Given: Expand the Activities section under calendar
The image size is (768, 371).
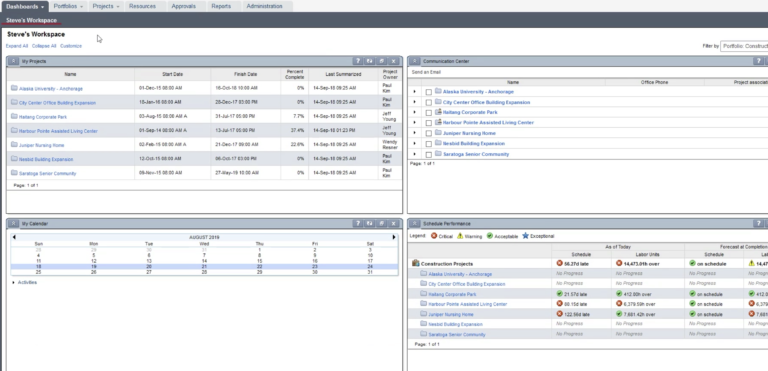Looking at the screenshot, I should click(x=13, y=283).
